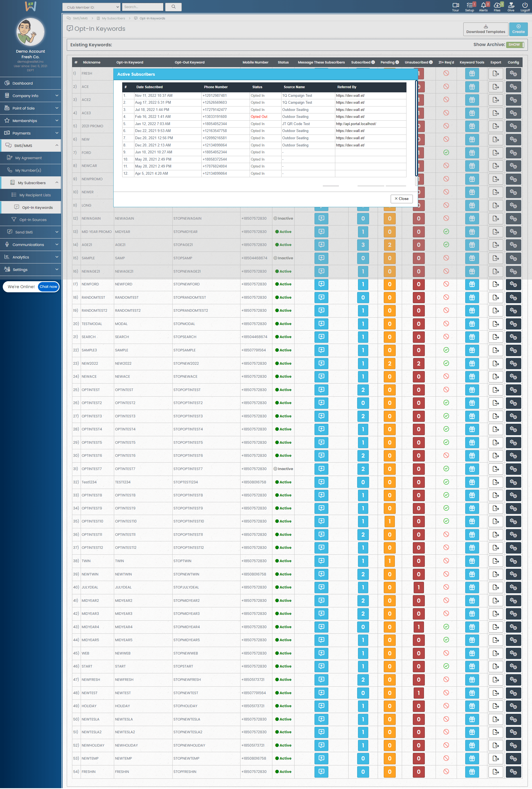Click the Logoff power icon
The height and width of the screenshot is (789, 532).
tap(525, 5)
